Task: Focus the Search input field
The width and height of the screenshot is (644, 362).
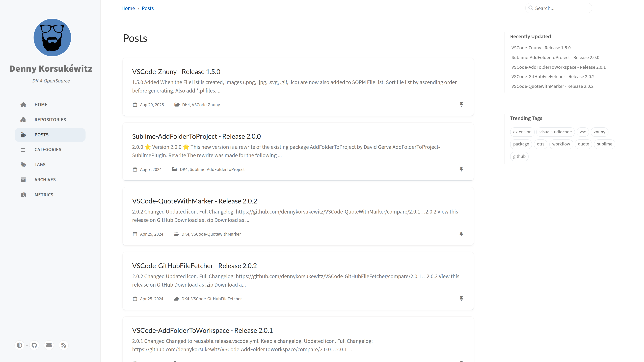Action: (562, 8)
